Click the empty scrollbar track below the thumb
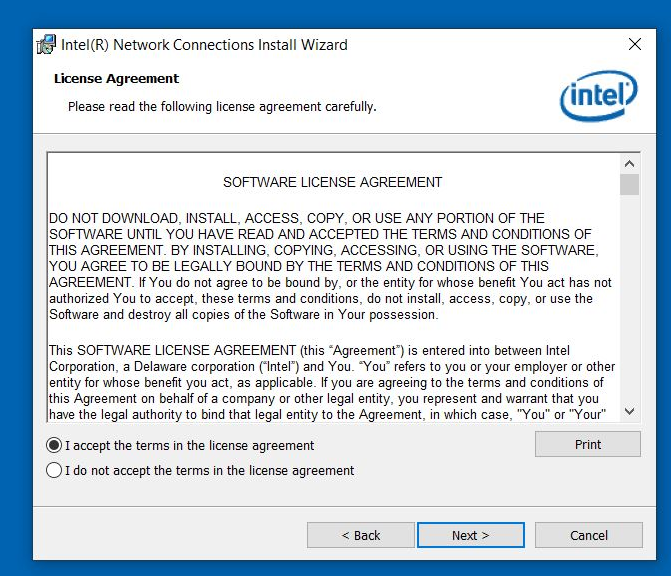 (x=629, y=300)
